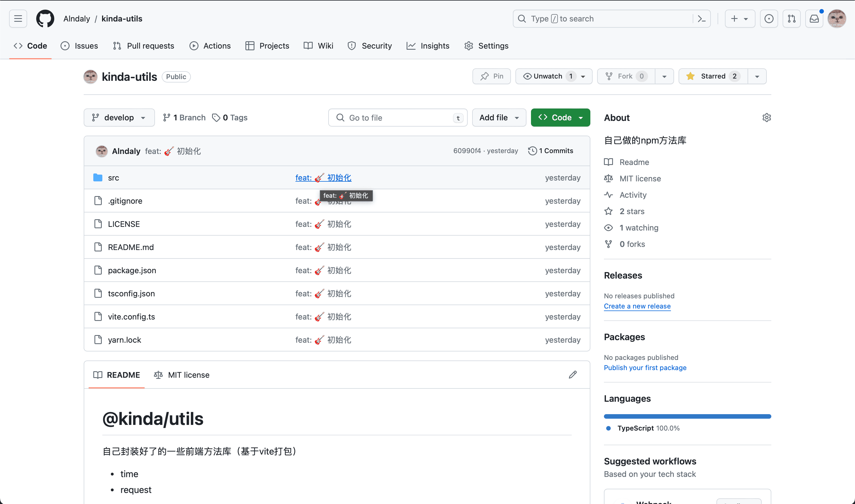Open AIndaly owner link in breadcrumb

point(77,19)
